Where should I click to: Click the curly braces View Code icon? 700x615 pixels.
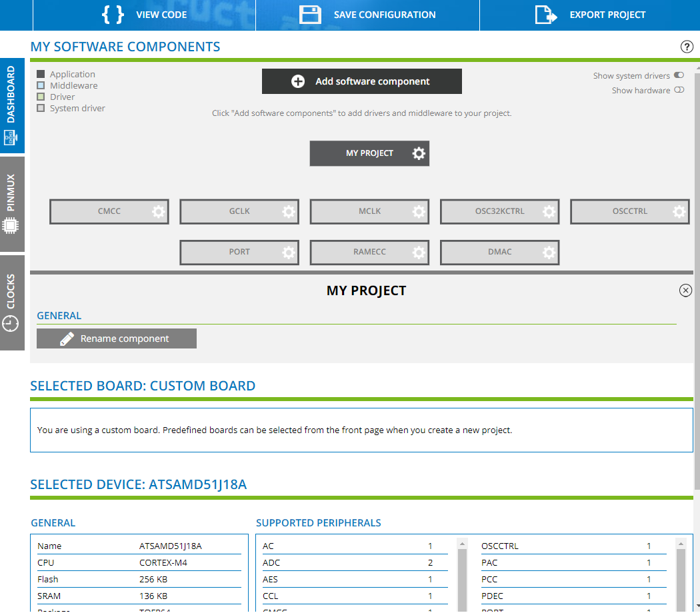pyautogui.click(x=113, y=15)
